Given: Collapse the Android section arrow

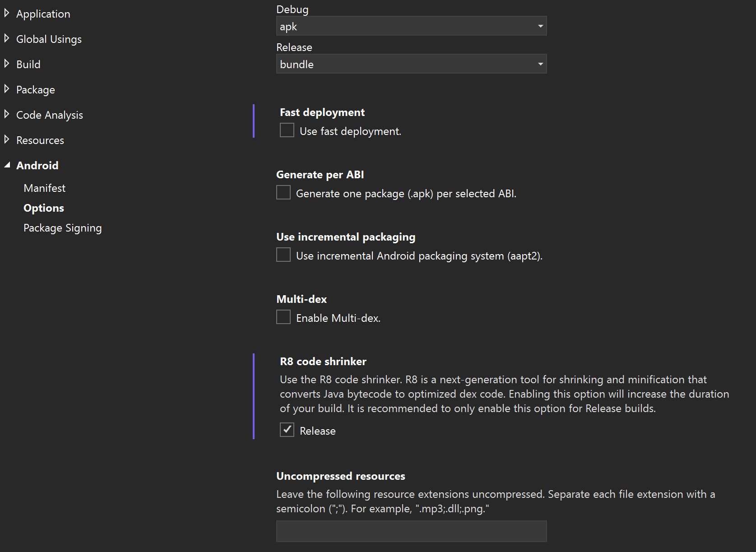Looking at the screenshot, I should click(7, 165).
